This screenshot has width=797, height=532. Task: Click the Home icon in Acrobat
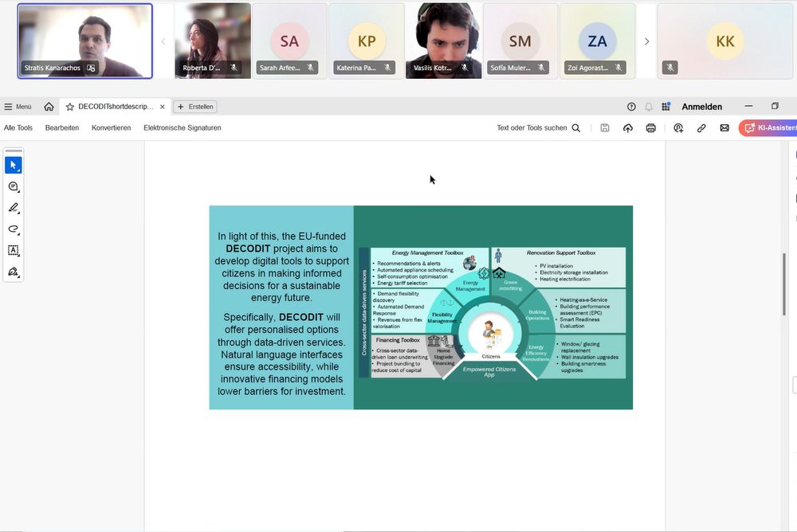49,107
